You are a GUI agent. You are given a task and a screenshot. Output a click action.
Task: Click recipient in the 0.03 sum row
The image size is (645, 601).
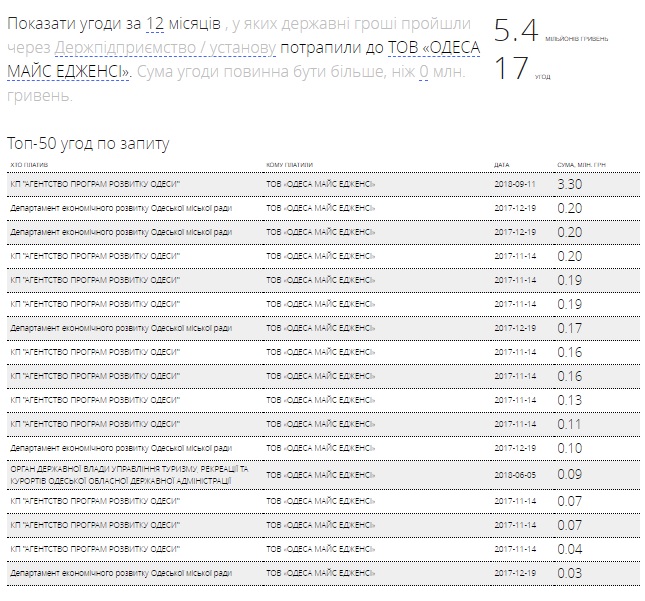(x=320, y=573)
